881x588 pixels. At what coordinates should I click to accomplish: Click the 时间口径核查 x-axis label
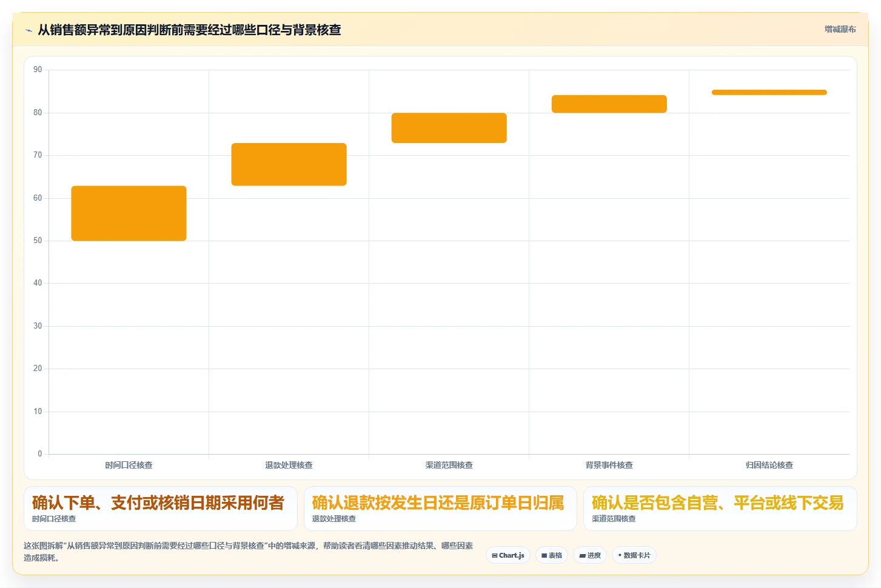click(129, 465)
